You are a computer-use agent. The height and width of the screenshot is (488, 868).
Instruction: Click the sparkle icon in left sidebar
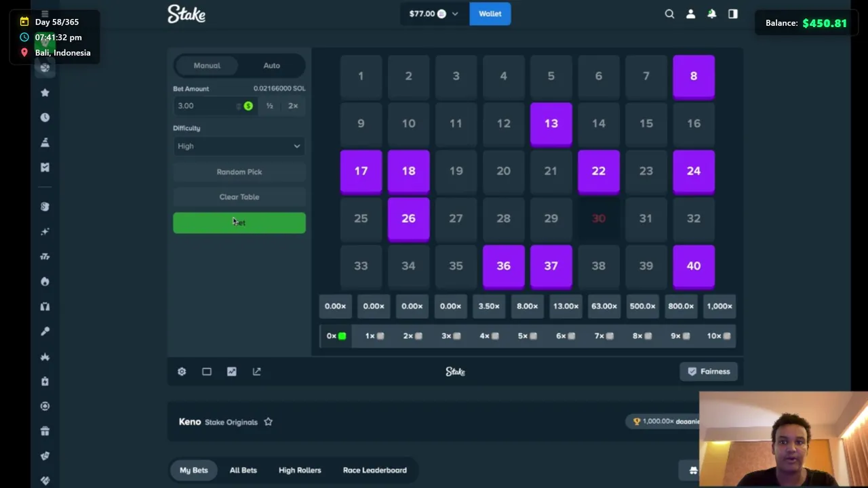45,232
